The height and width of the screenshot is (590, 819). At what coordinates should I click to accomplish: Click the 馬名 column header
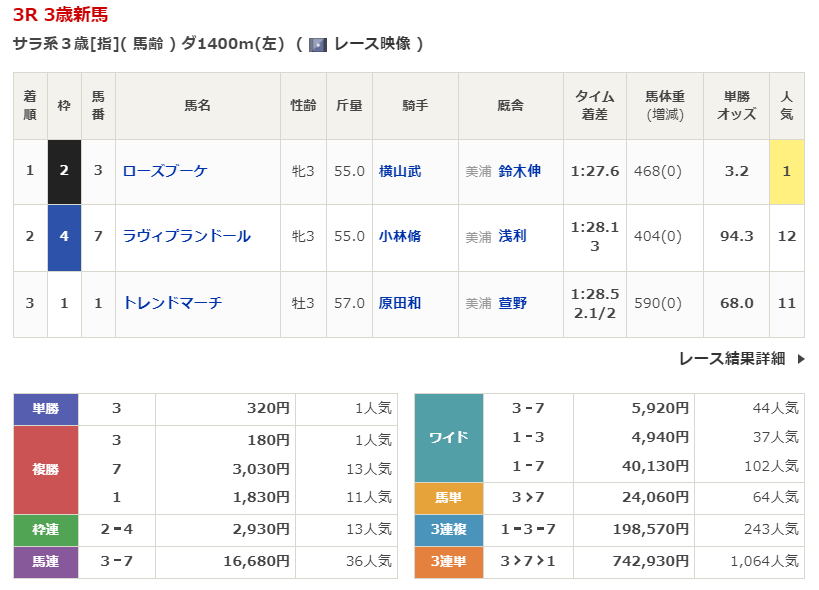[197, 105]
